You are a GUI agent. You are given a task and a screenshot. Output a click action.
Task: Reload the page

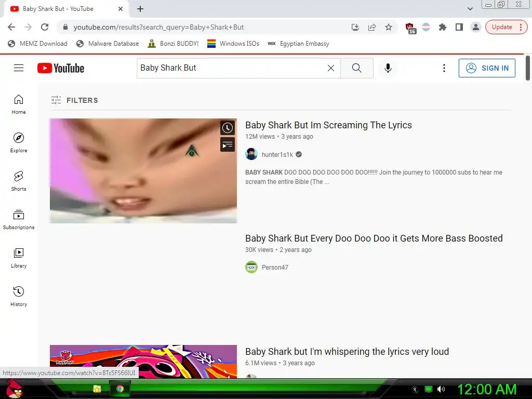pyautogui.click(x=45, y=27)
